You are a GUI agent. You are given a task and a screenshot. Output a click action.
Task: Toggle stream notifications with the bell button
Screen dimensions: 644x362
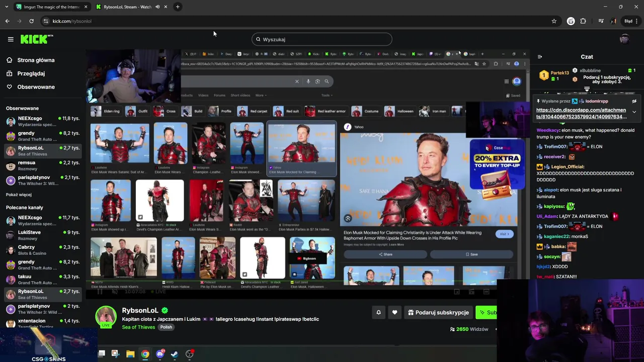click(x=378, y=312)
